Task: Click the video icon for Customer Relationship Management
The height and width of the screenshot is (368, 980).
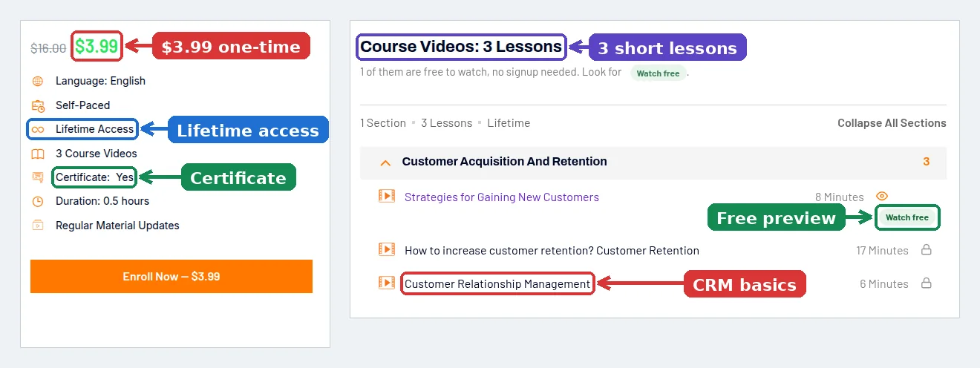Action: point(386,283)
